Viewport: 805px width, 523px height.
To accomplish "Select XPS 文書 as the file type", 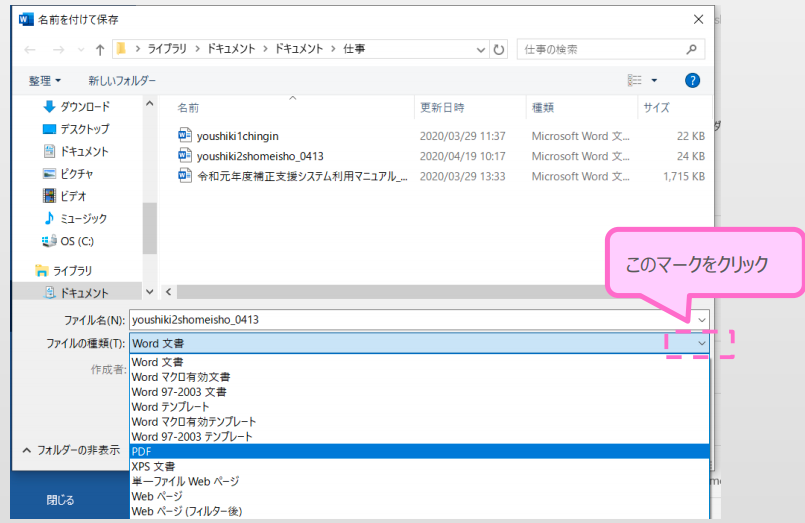I will click(419, 466).
